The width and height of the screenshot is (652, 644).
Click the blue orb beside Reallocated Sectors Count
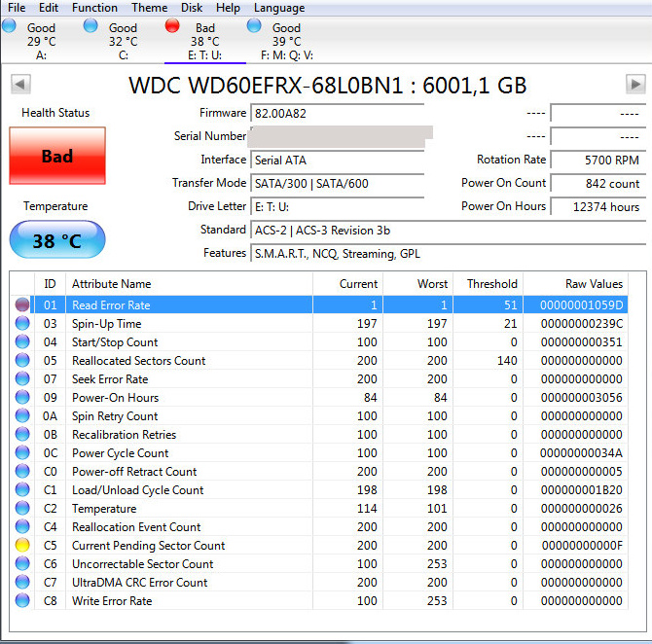pos(22,361)
